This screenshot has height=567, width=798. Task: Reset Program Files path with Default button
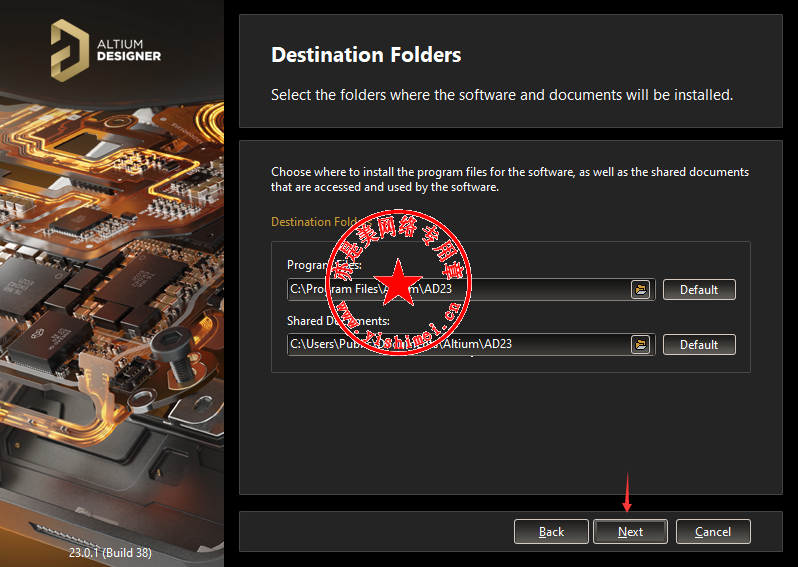[x=699, y=290]
